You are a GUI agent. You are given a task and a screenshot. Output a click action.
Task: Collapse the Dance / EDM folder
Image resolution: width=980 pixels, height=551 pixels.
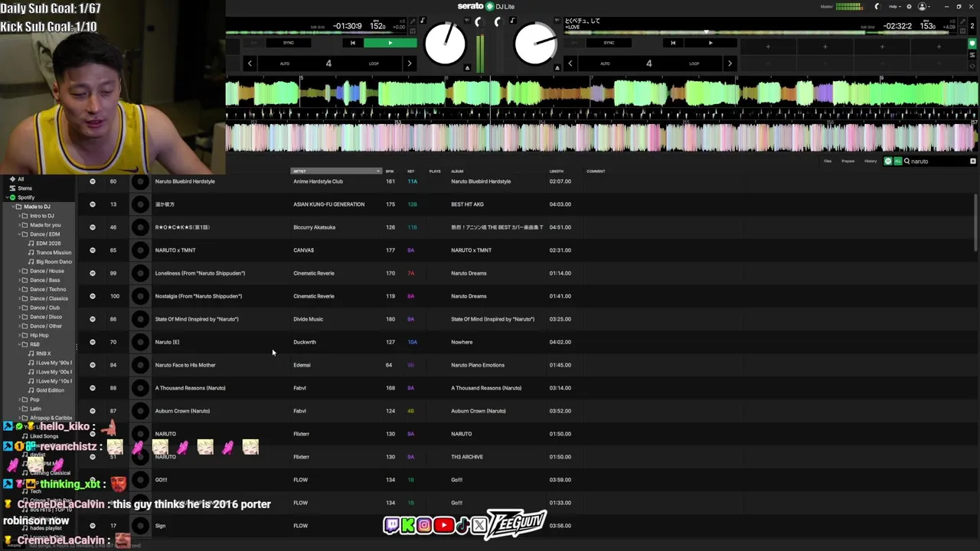click(x=20, y=234)
